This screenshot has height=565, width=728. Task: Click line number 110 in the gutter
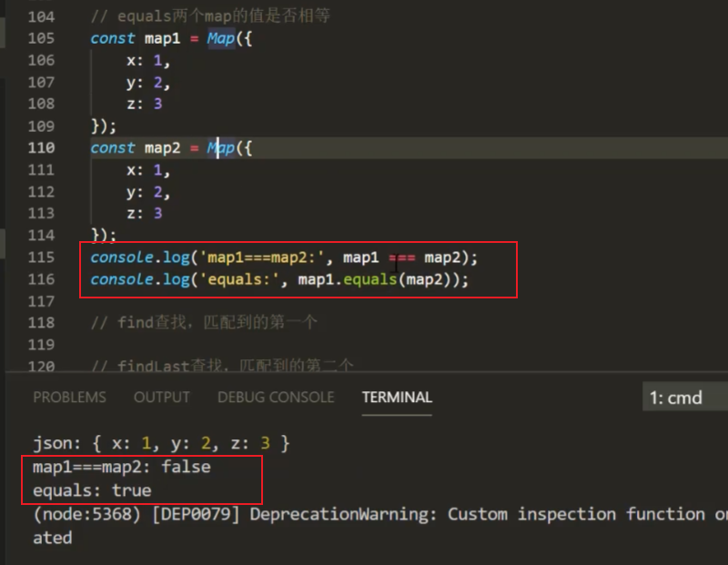click(41, 147)
